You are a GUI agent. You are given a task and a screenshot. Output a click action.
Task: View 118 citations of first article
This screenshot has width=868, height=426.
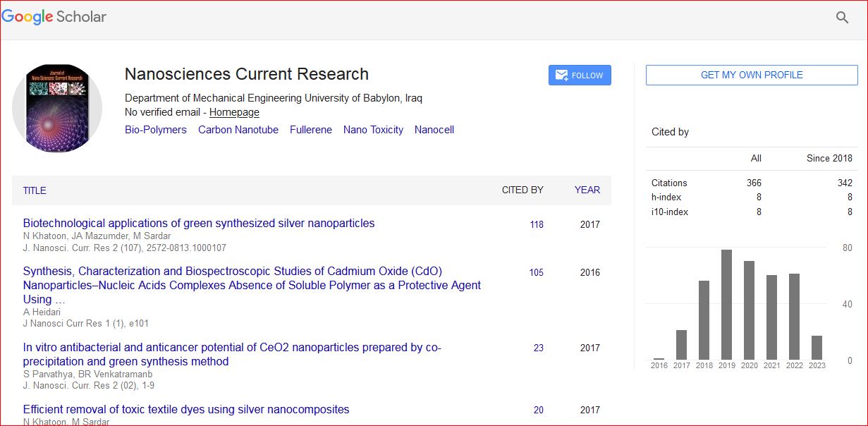[x=537, y=224]
